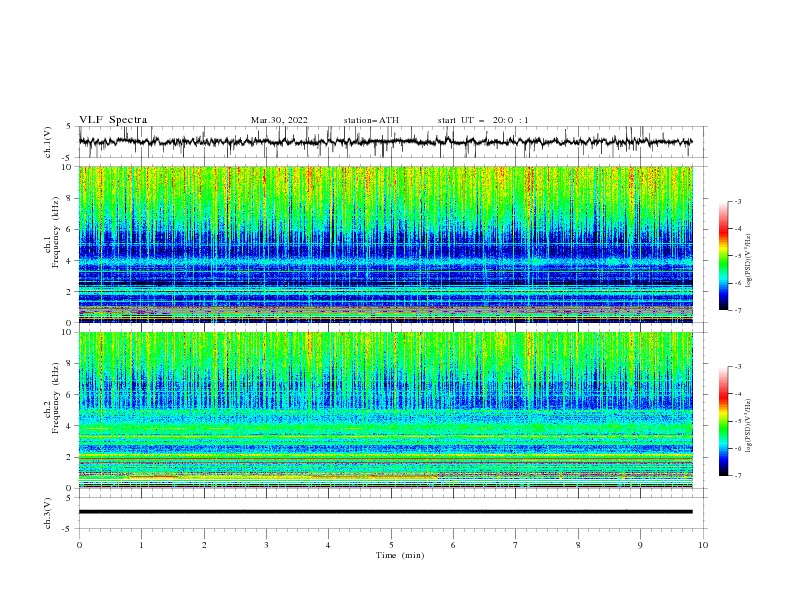Click the 'station=ATH' label

tap(371, 120)
